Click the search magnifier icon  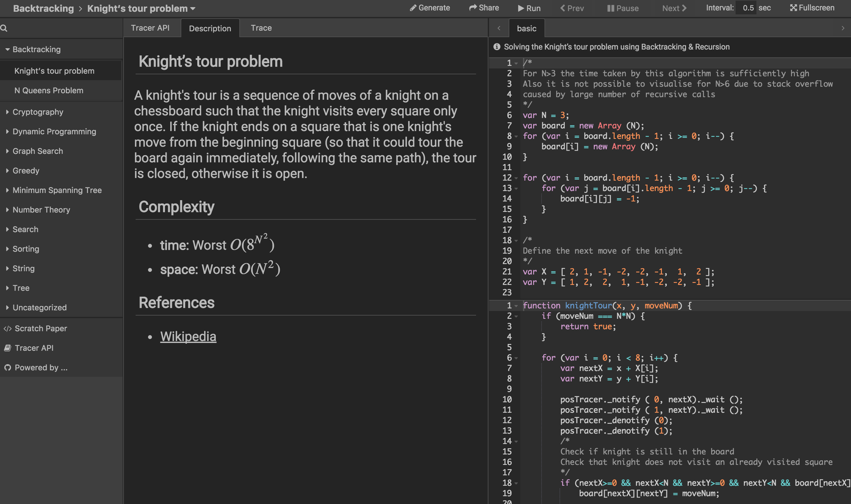pyautogui.click(x=4, y=28)
